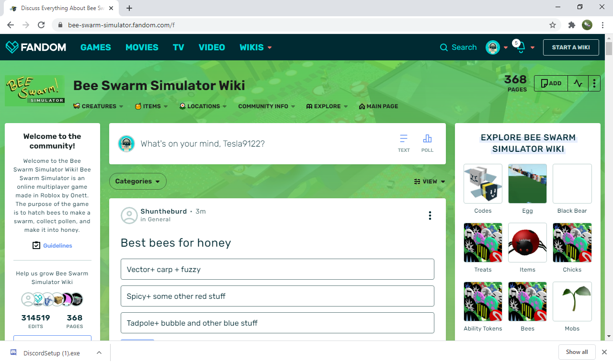Click the ADD page button
The height and width of the screenshot is (364, 613).
pos(551,83)
